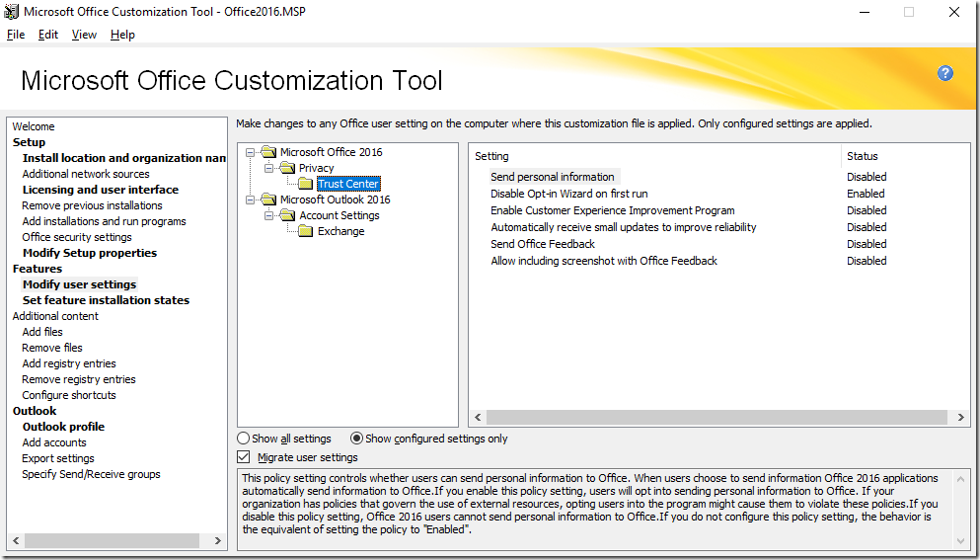Select Show all settings radio button
This screenshot has width=980, height=560.
(243, 439)
